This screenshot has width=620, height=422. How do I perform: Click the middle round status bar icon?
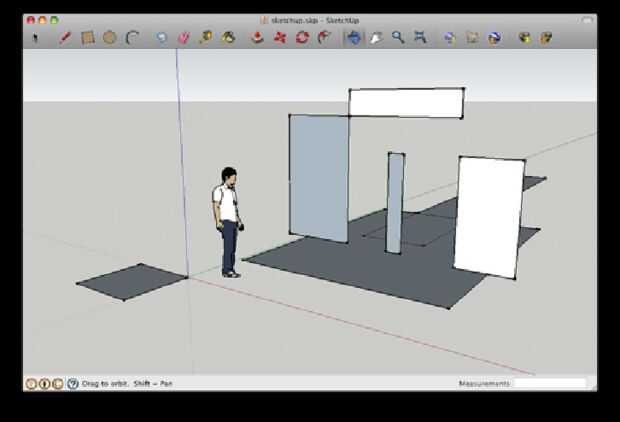pyautogui.click(x=45, y=383)
